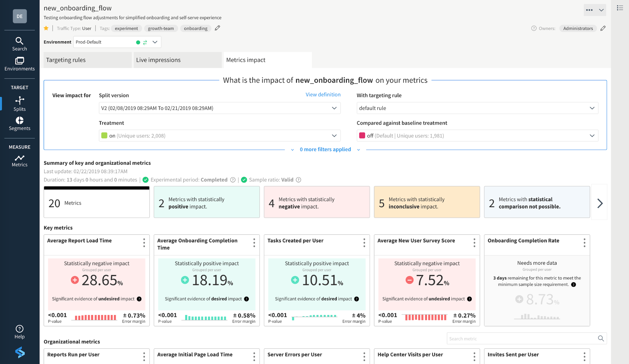Open Average Report Load Time options menu
The width and height of the screenshot is (629, 364).
tap(144, 242)
